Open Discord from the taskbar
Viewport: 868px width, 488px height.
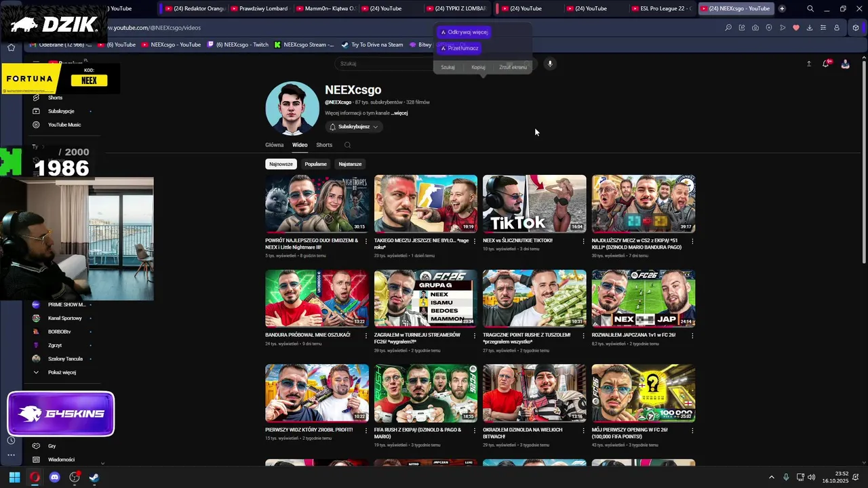coord(54,477)
